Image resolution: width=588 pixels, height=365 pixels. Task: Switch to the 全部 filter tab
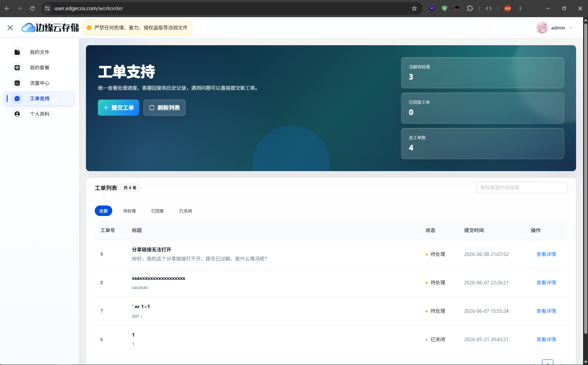pos(103,211)
